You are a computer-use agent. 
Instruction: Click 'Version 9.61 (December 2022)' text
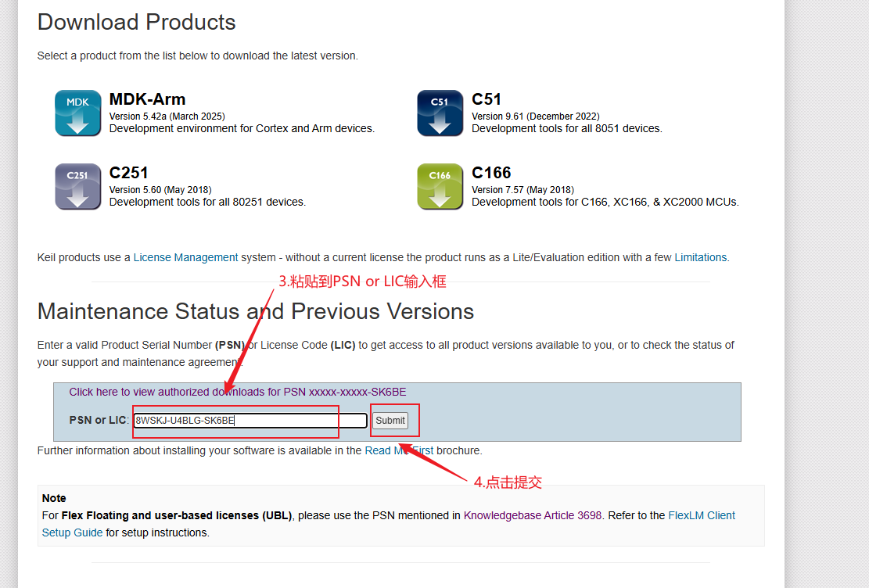tap(535, 117)
